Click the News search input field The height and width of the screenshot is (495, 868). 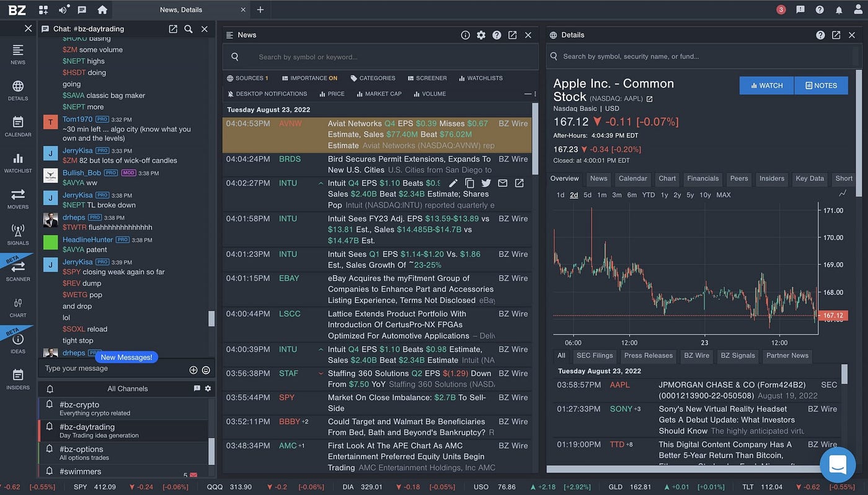[381, 57]
